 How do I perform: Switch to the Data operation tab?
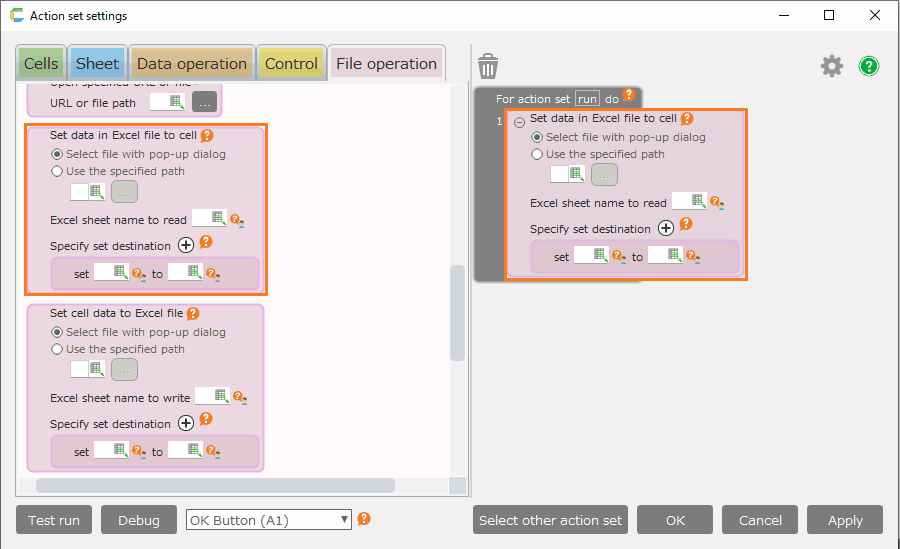[191, 63]
